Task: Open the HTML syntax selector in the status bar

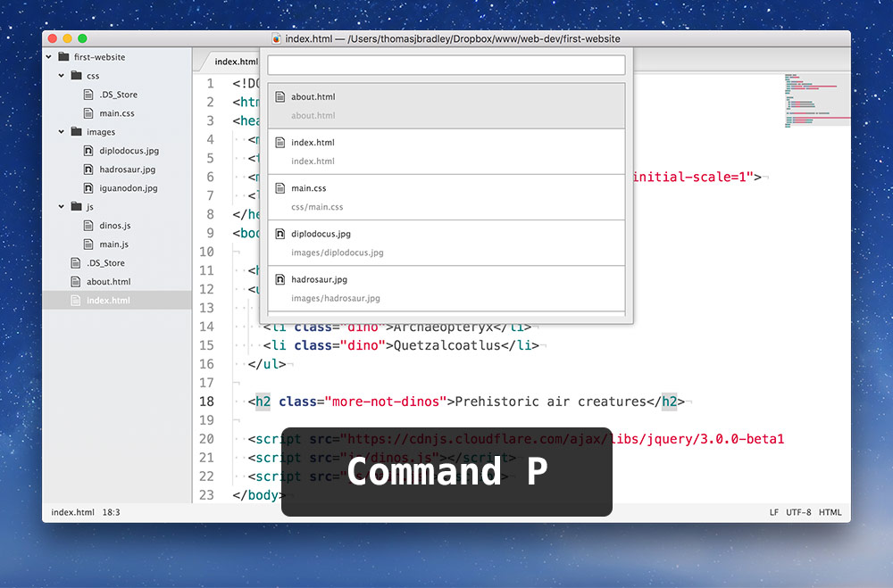Action: click(x=830, y=512)
